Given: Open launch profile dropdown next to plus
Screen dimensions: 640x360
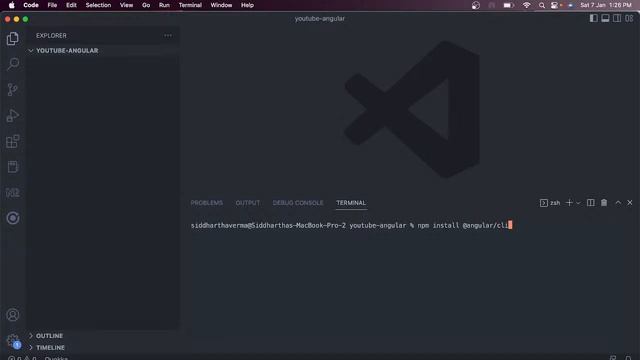Looking at the screenshot, I should pos(578,203).
